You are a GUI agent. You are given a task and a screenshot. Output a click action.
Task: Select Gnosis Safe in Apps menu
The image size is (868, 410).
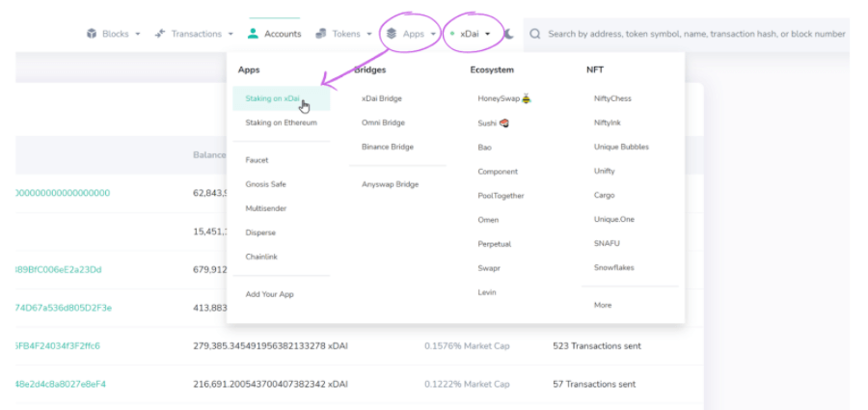tap(265, 184)
